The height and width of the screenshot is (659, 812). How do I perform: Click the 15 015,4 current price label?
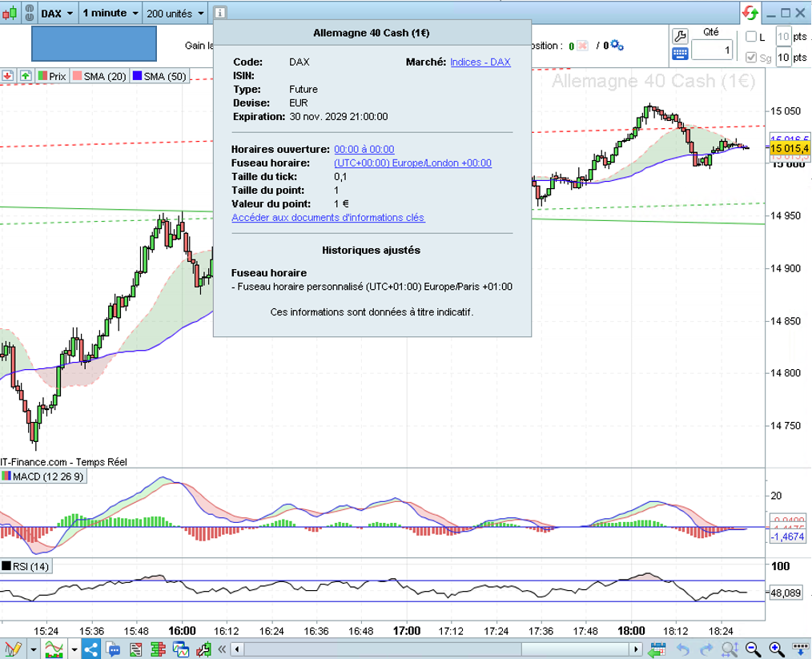click(789, 149)
